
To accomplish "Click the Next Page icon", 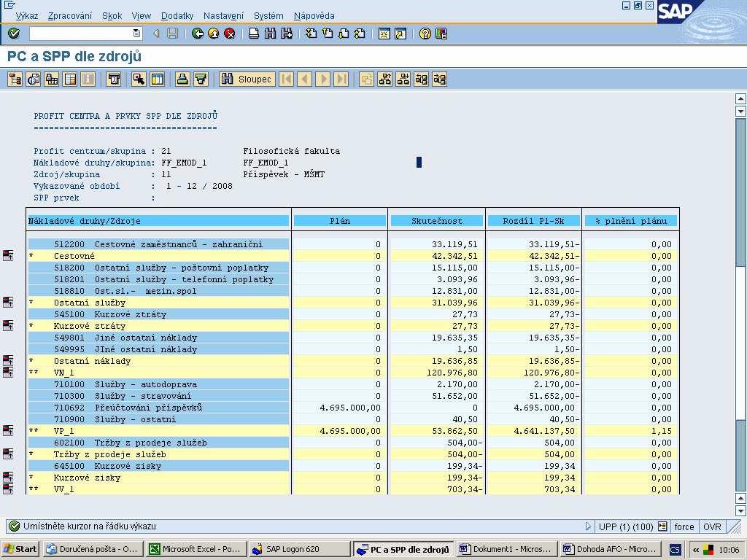I will 344,34.
